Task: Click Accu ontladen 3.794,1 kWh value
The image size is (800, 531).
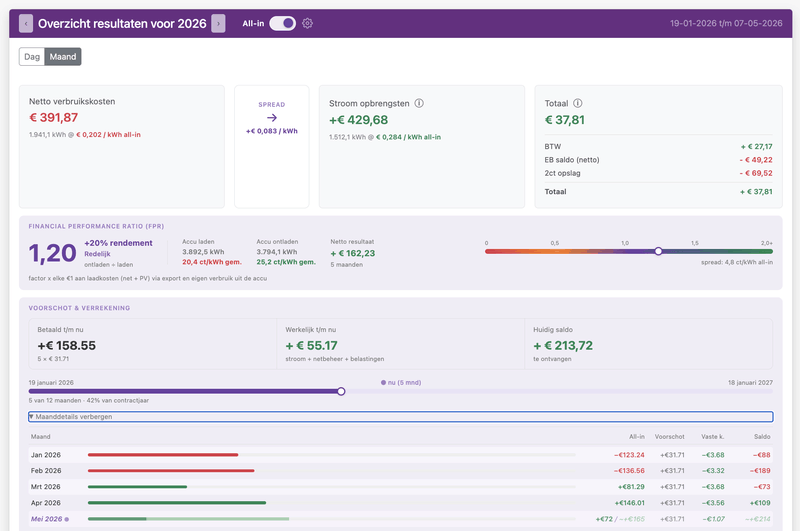Action: tap(277, 252)
